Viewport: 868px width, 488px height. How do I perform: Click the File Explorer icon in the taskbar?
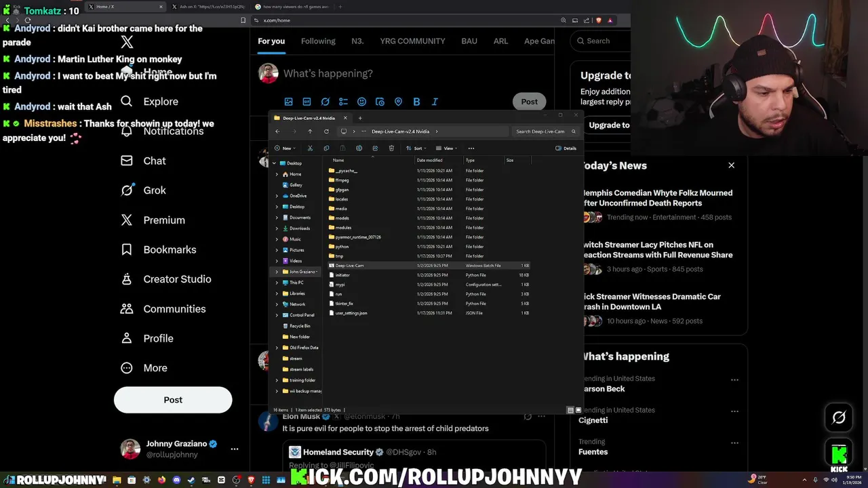tap(117, 480)
